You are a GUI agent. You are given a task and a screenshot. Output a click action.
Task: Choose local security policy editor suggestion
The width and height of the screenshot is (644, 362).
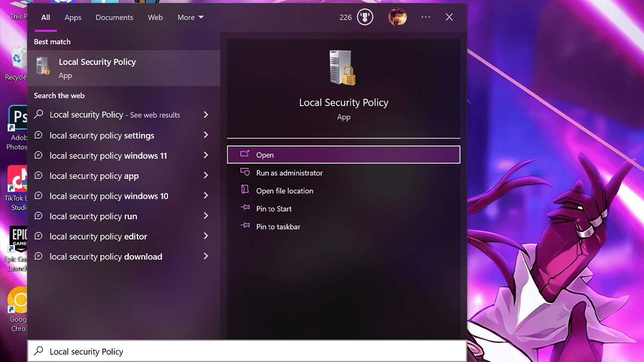click(98, 237)
